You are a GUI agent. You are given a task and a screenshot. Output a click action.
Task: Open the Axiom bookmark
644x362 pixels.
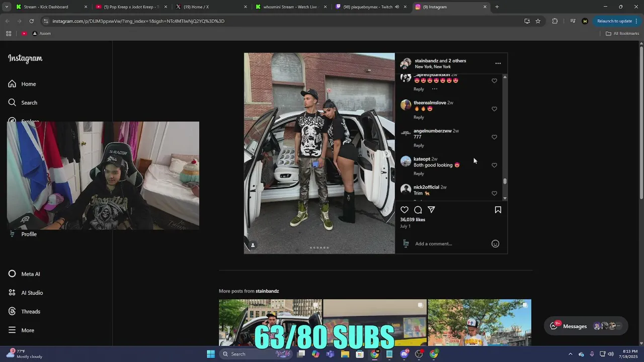(41, 33)
